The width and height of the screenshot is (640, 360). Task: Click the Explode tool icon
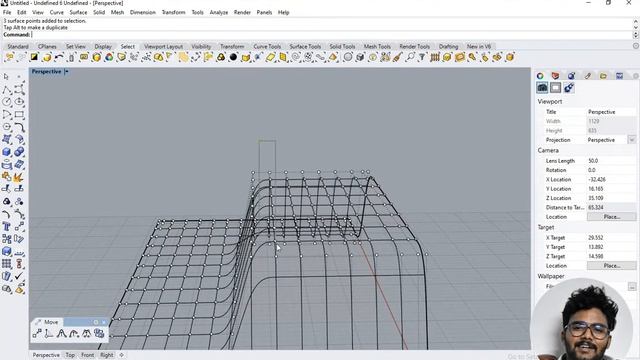coord(19,177)
